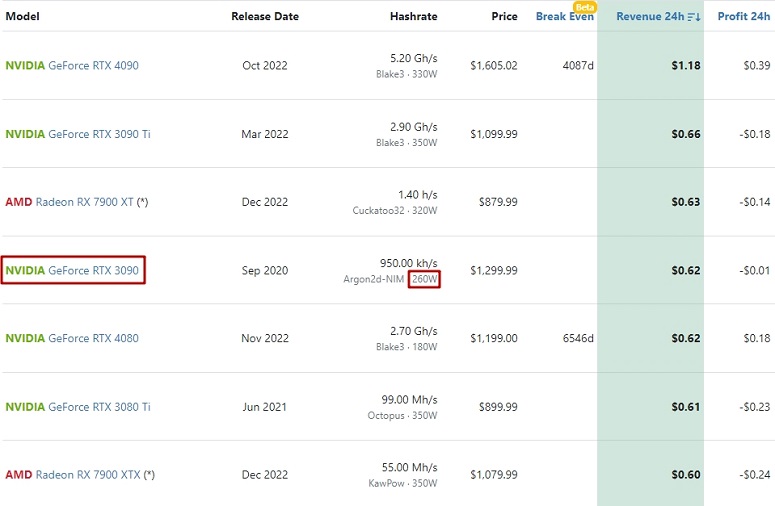The height and width of the screenshot is (506, 775).
Task: Open the NVIDIA GeForce RTX 3090 Ti link
Action: pos(78,134)
